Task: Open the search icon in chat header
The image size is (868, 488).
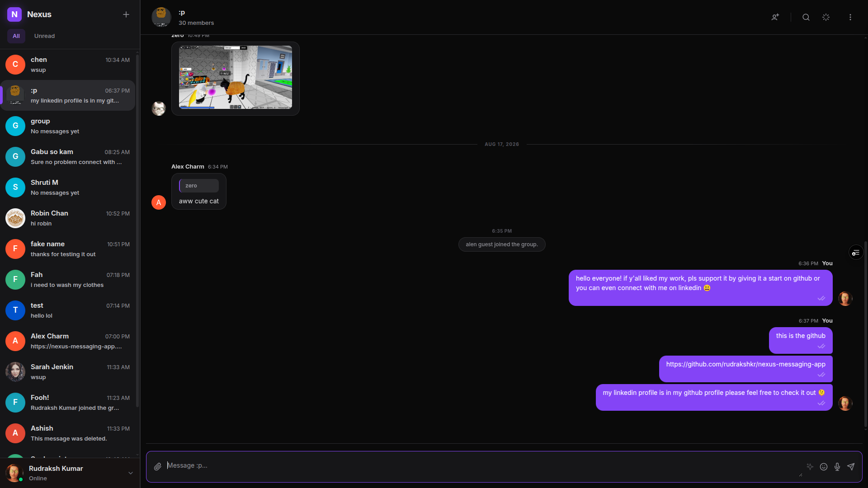Action: click(x=806, y=17)
